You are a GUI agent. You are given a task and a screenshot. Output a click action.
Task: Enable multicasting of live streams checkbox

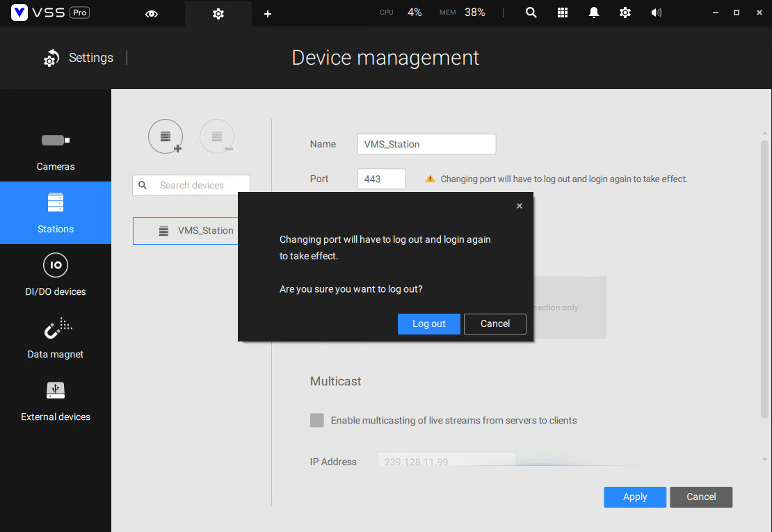[316, 420]
